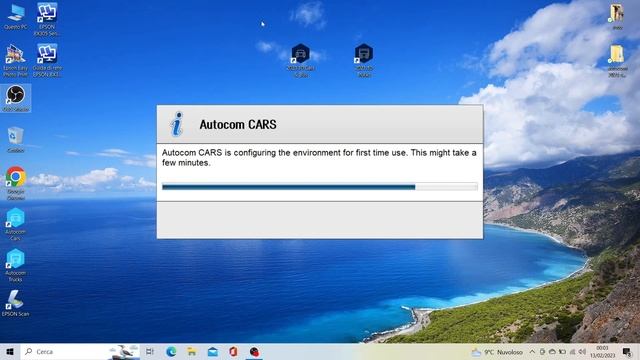Image resolution: width=640 pixels, height=360 pixels.
Task: Switch to the running app at the taskbar's end
Action: (254, 351)
